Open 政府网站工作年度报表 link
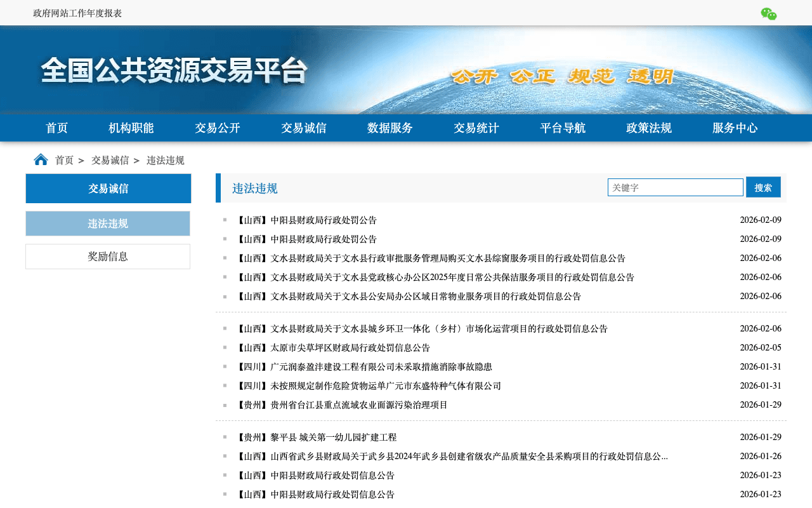812x508 pixels. click(x=77, y=13)
